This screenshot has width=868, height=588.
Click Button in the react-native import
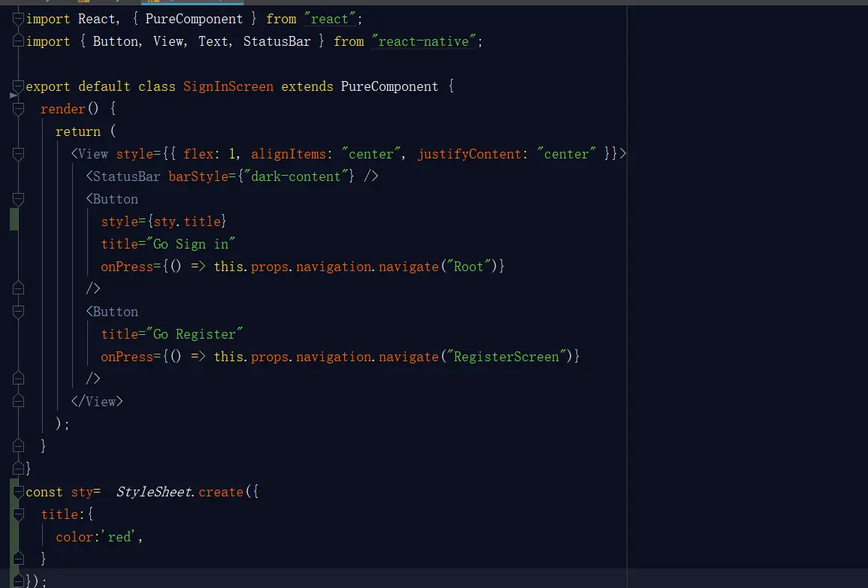coord(115,41)
